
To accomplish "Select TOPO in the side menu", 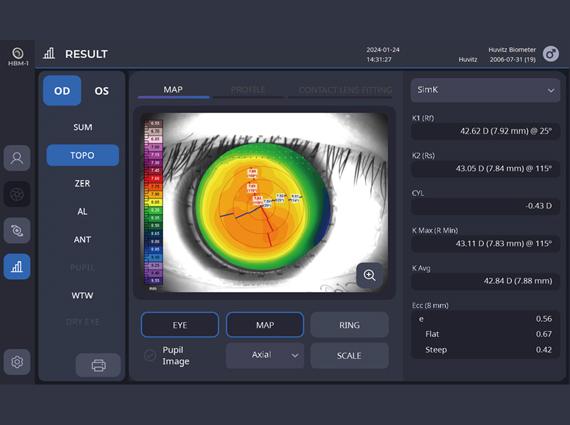I will [x=83, y=155].
